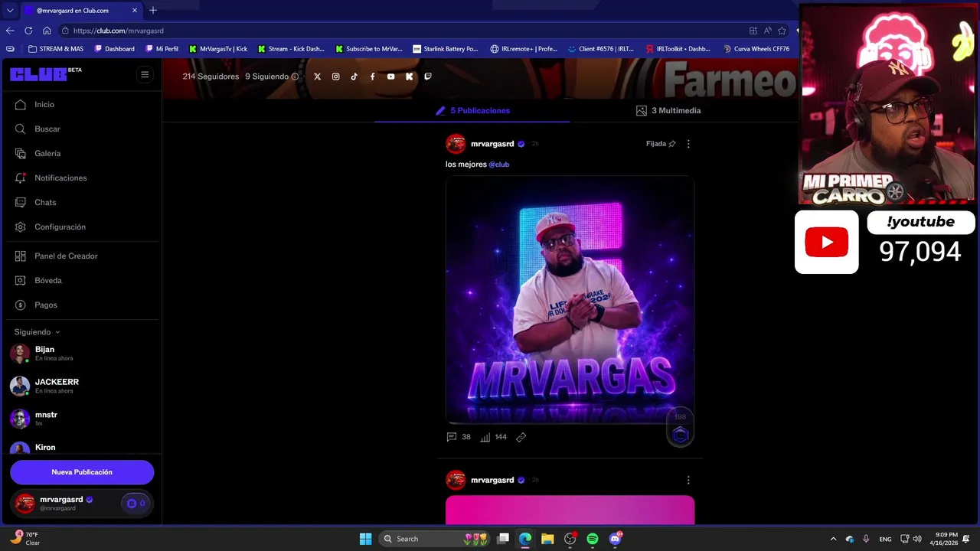Open File Explorer from the taskbar

[547, 539]
